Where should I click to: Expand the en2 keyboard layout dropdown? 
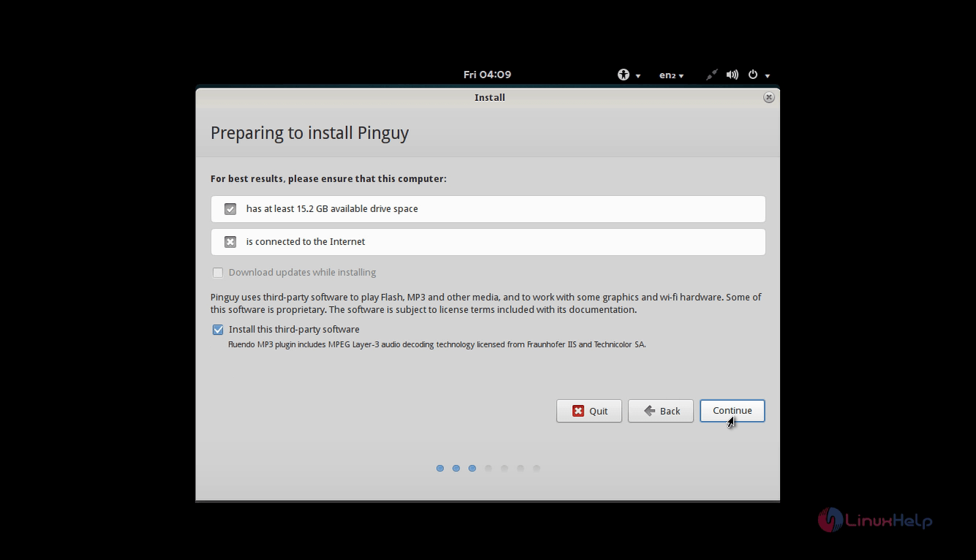671,75
